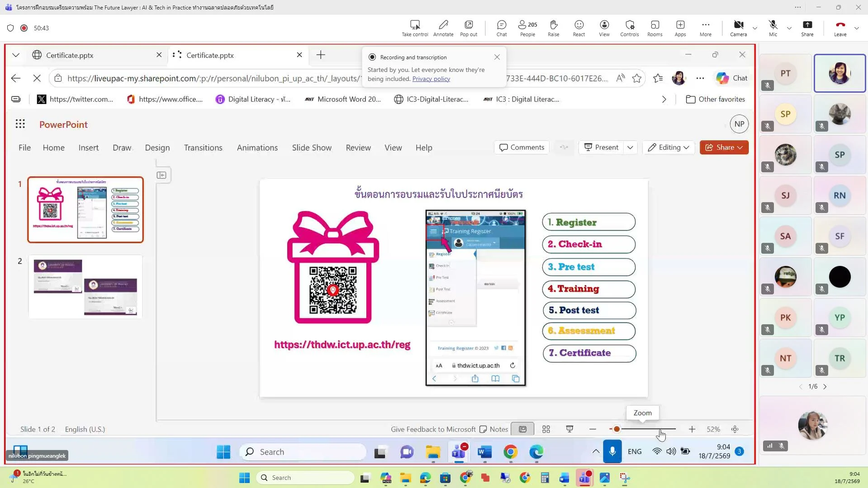The height and width of the screenshot is (488, 868).
Task: Open the Slide Show tab
Action: pos(312,148)
